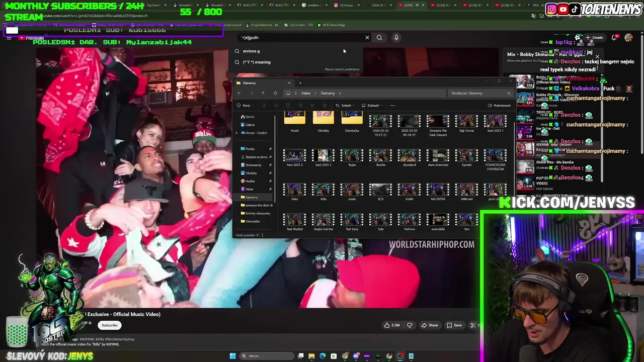
Task: Open the Nový dropdown in Explorer
Action: pyautogui.click(x=245, y=106)
